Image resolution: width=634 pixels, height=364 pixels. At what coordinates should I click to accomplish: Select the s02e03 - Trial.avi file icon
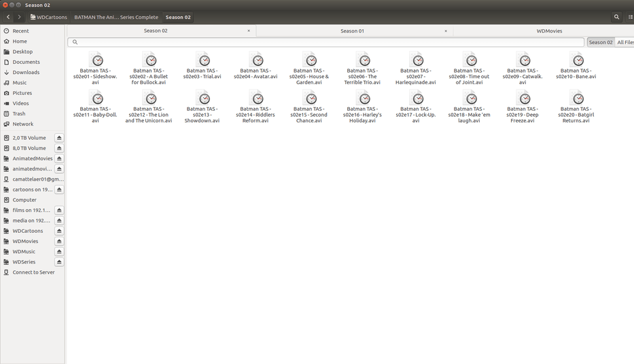pyautogui.click(x=202, y=59)
